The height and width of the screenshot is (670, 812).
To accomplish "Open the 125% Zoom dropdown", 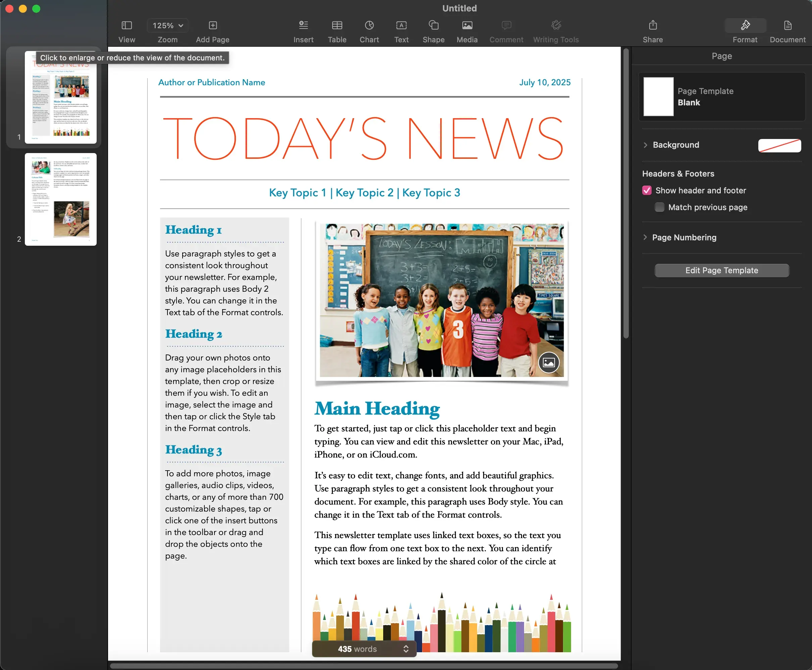I will [x=167, y=26].
